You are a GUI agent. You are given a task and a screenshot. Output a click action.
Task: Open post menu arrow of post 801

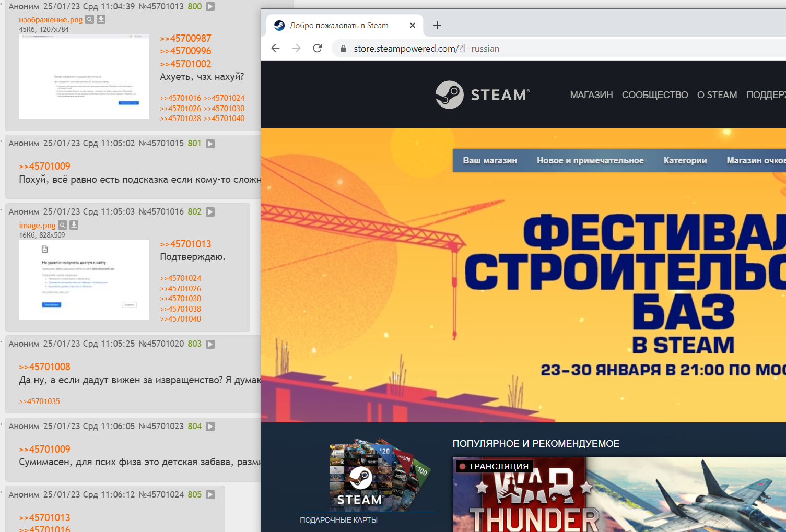pos(210,144)
